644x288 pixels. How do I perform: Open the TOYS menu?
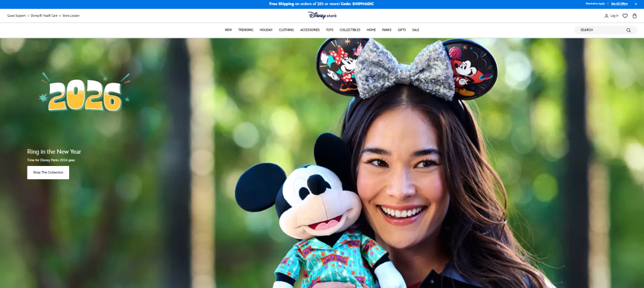pyautogui.click(x=330, y=30)
